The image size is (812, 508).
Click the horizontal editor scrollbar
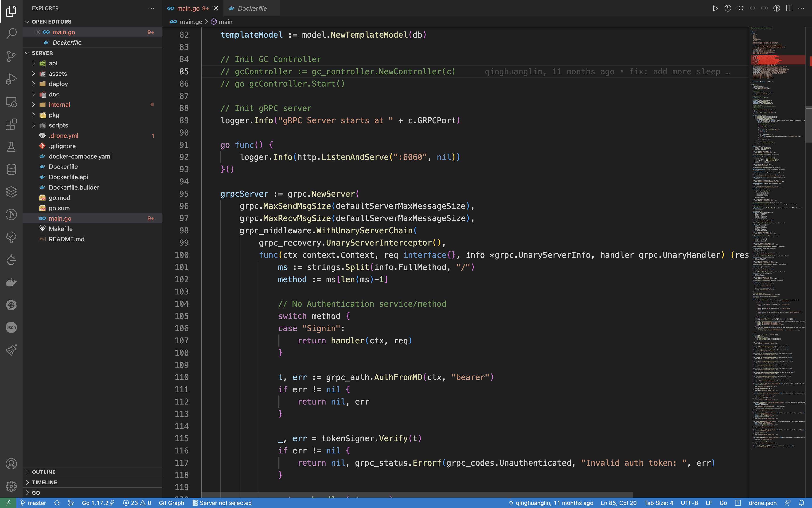tap(417, 495)
